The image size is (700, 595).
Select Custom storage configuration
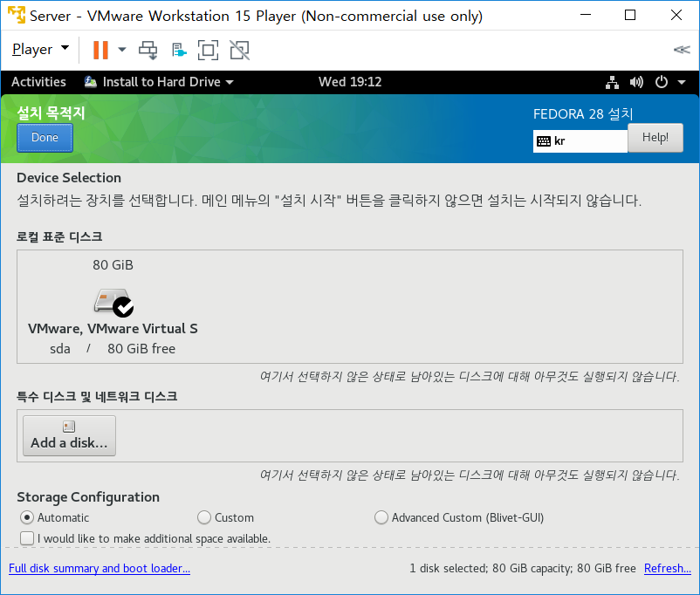[x=225, y=517]
